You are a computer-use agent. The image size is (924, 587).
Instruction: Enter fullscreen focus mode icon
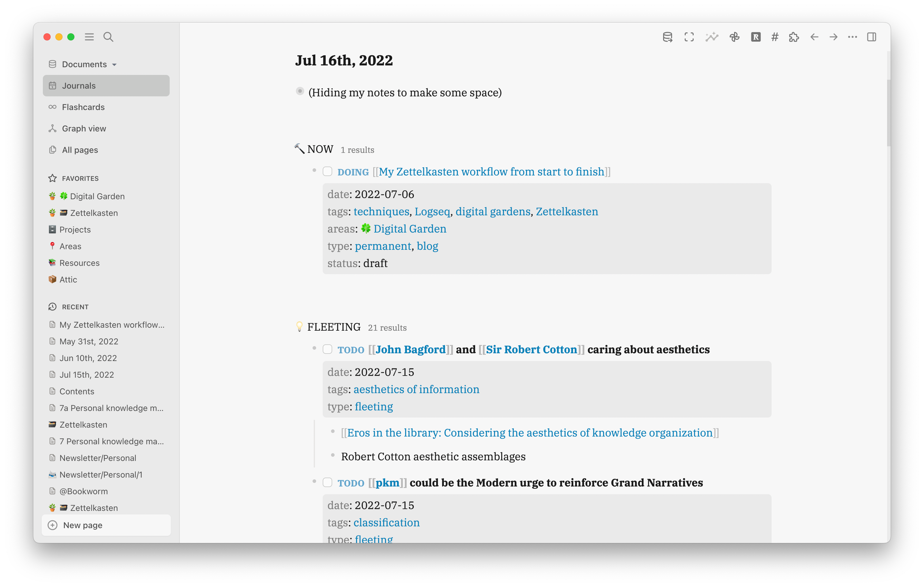pos(689,37)
